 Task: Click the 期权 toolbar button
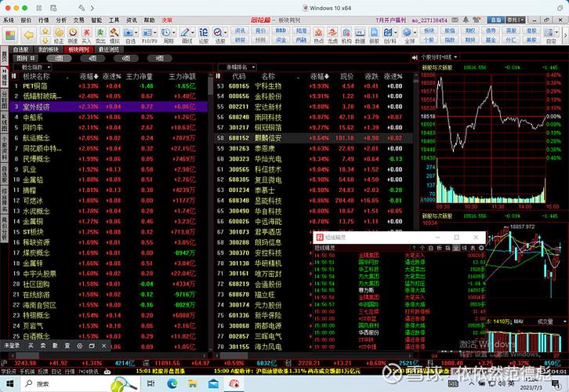471,31
